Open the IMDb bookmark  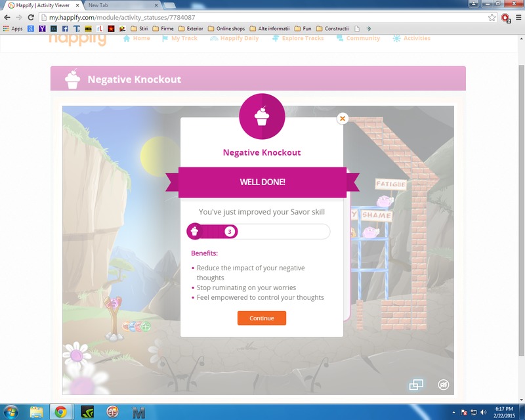(88, 28)
